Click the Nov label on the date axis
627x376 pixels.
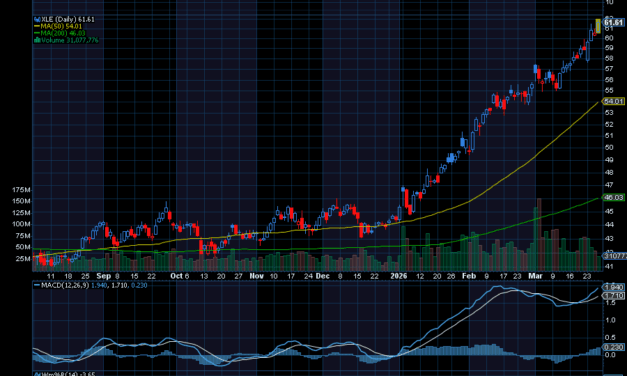click(256, 276)
